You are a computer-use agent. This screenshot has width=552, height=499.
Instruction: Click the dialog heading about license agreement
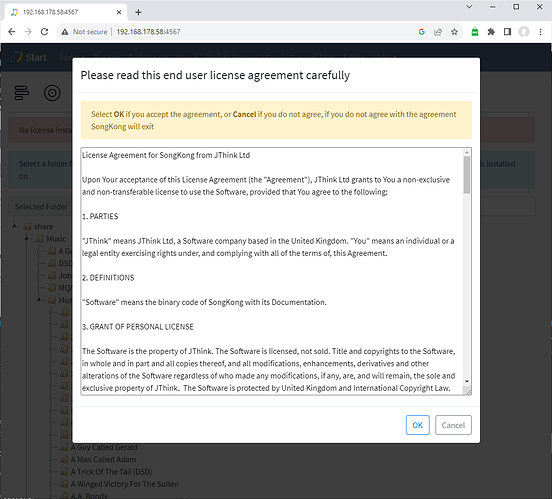click(215, 75)
